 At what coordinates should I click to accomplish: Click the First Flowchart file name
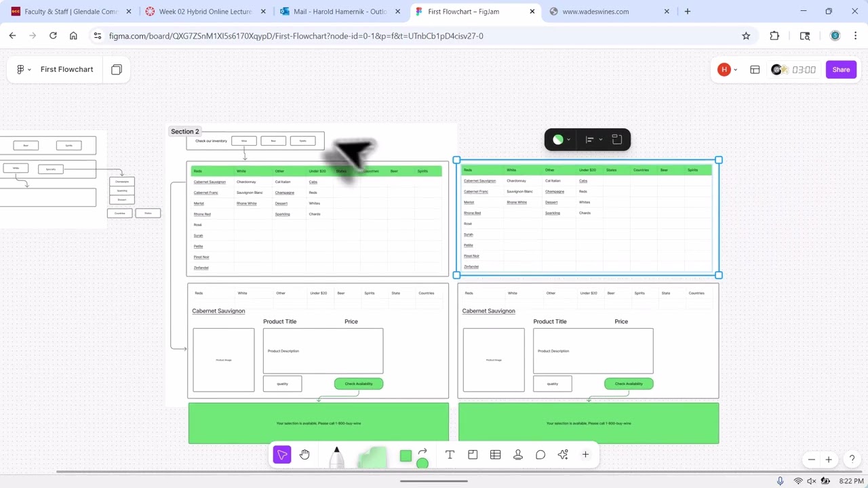[x=66, y=69]
